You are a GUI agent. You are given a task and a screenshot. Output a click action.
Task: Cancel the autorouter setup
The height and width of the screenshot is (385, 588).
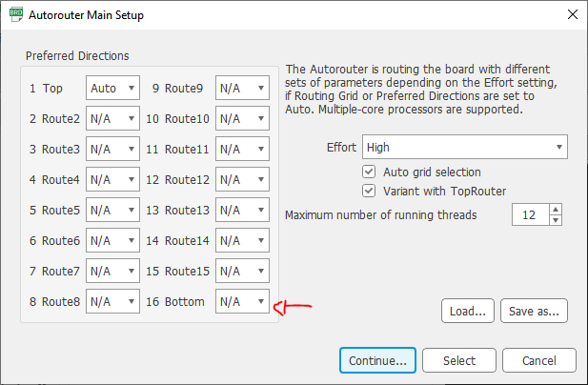click(x=538, y=360)
